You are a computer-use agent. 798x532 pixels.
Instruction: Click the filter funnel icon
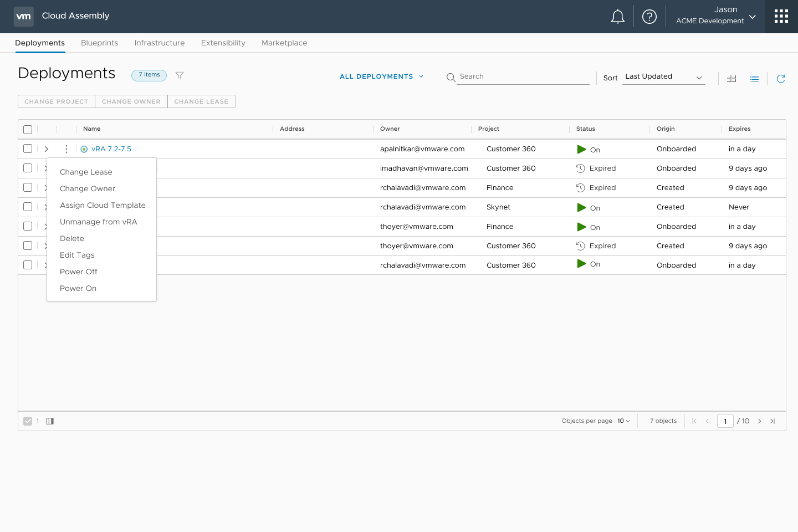[180, 75]
